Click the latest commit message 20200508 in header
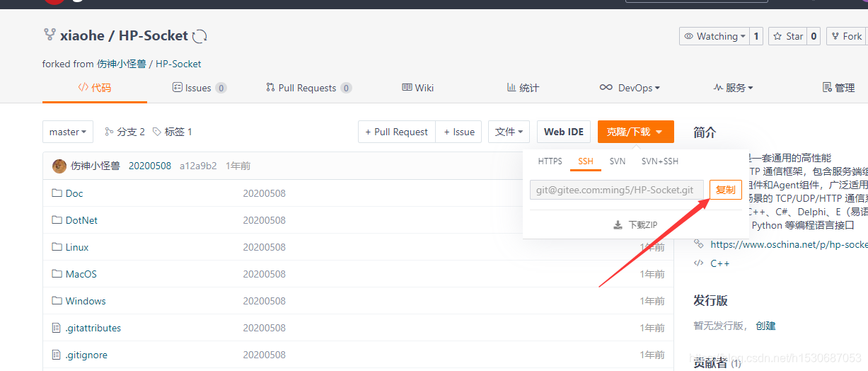This screenshot has height=371, width=868. click(150, 166)
